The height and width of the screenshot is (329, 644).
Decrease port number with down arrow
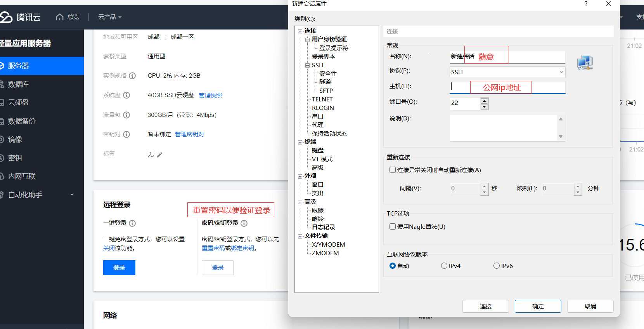click(484, 107)
